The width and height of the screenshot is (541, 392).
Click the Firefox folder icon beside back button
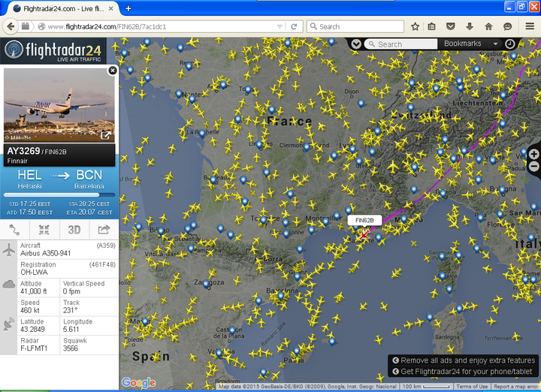point(26,26)
